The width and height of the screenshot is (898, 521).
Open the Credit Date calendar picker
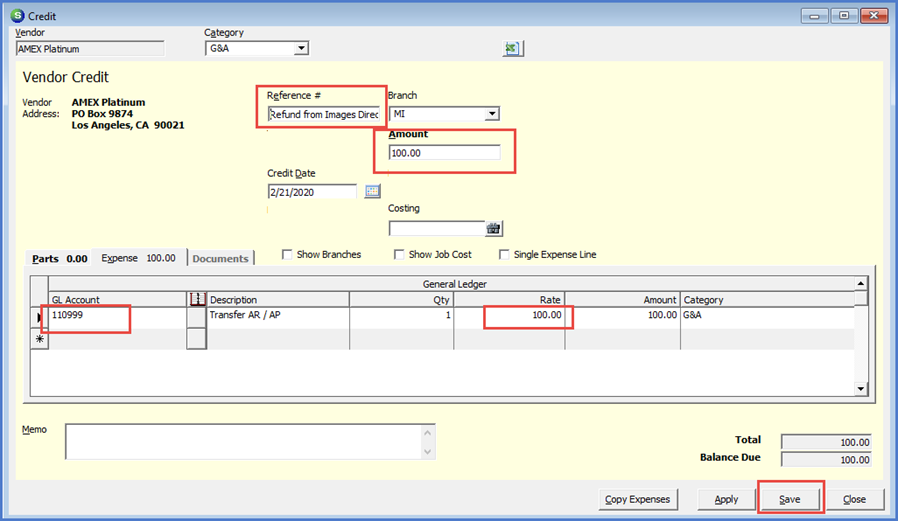[x=372, y=192]
